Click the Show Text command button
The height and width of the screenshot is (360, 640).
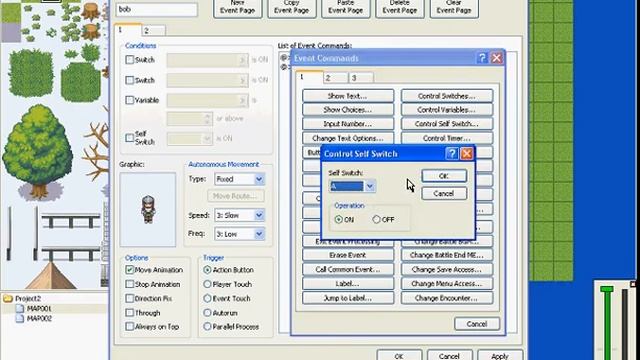[348, 96]
